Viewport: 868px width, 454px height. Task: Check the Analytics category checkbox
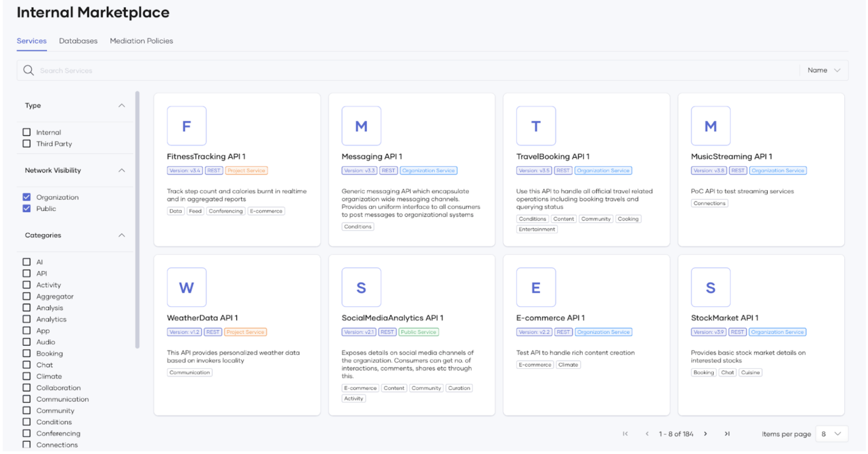point(27,319)
